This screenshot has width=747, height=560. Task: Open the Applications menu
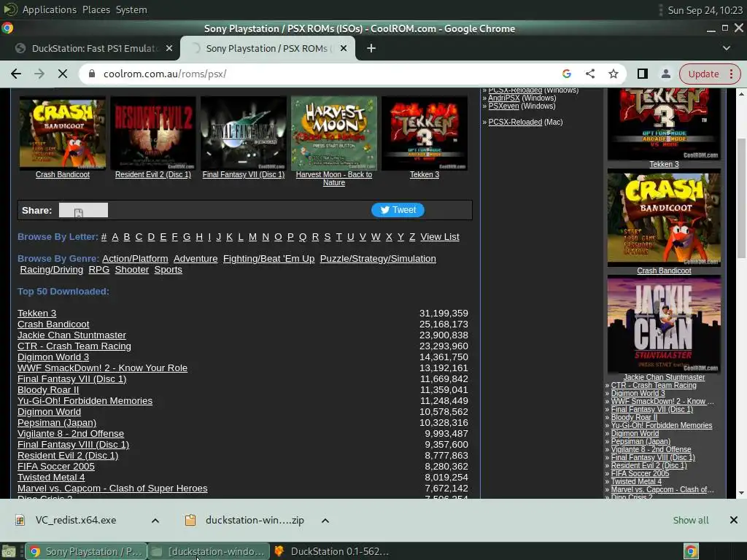tap(49, 9)
